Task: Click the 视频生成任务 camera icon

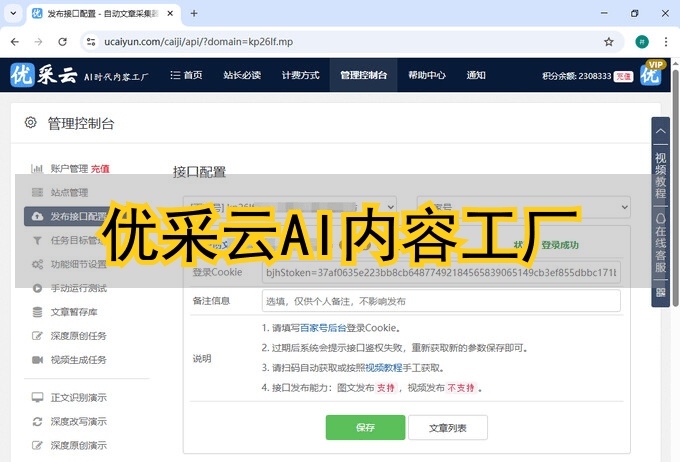Action: click(x=37, y=359)
